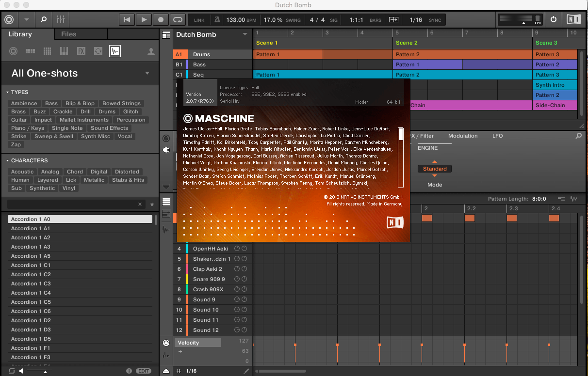
Task: Toggle the browser prehear speaker icon
Action: 21,371
